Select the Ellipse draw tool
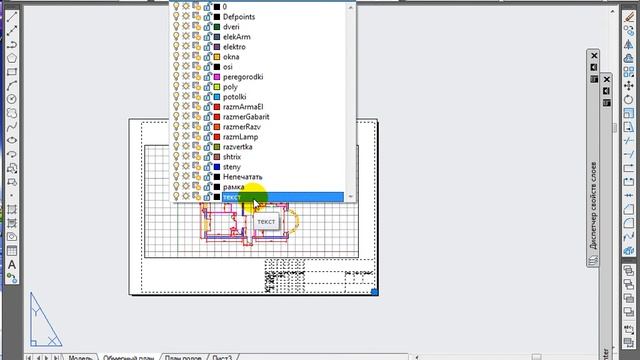 click(11, 140)
